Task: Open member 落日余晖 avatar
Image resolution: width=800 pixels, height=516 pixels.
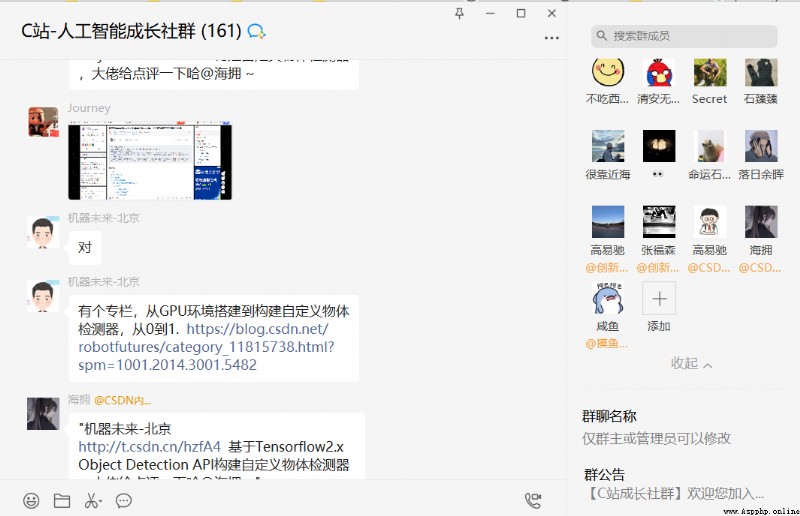Action: [x=761, y=146]
